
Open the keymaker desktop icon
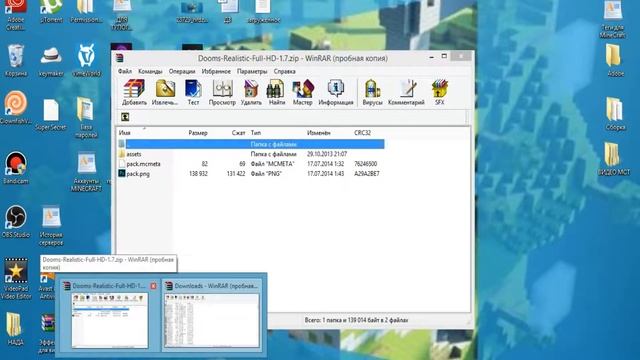[51, 61]
